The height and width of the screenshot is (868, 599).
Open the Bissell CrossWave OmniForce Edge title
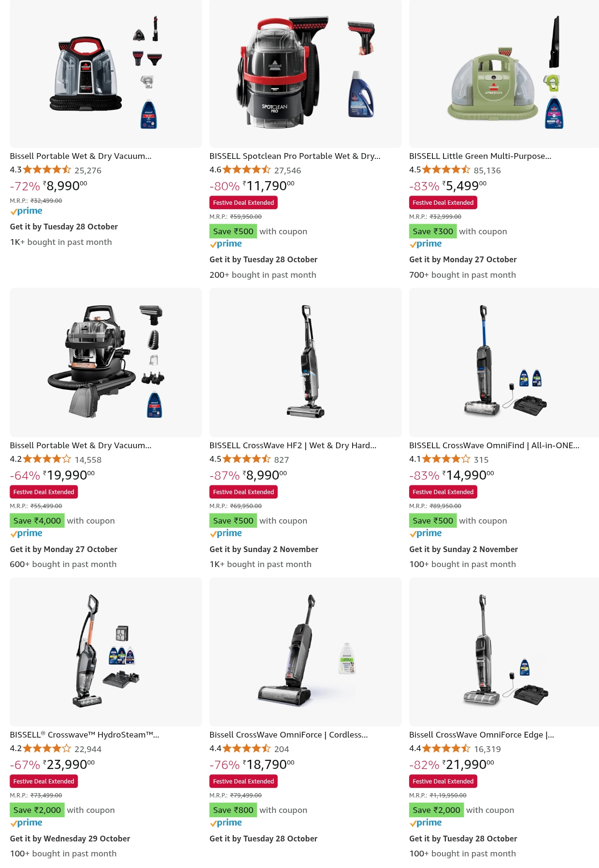[x=482, y=735]
